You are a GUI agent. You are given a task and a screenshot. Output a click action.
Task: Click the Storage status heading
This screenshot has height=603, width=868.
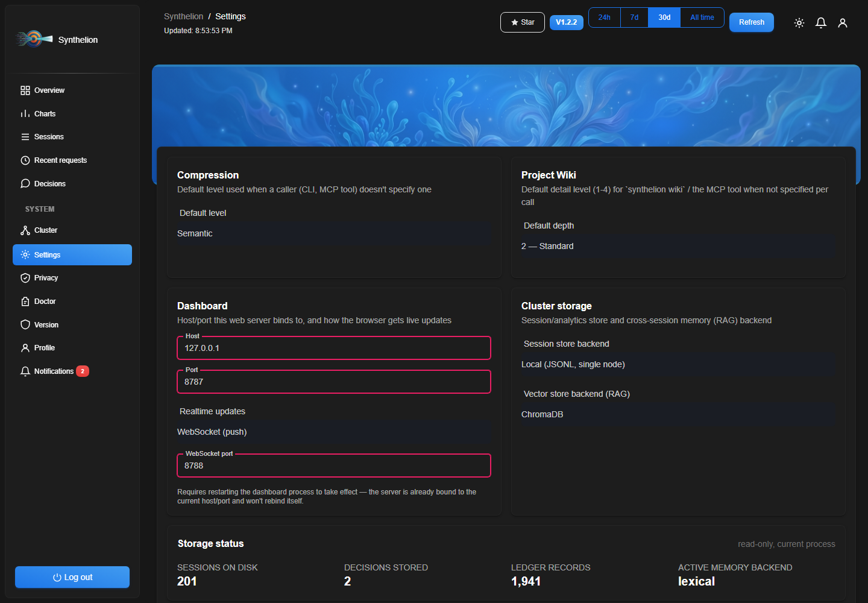point(211,543)
